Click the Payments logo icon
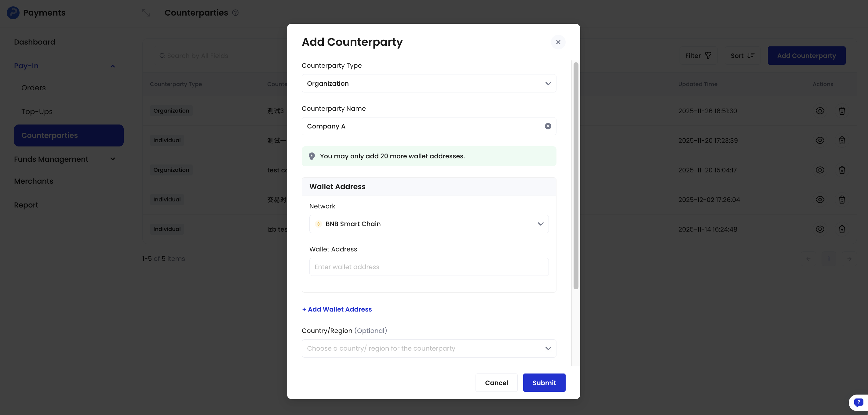Viewport: 868px width, 415px height. point(13,13)
